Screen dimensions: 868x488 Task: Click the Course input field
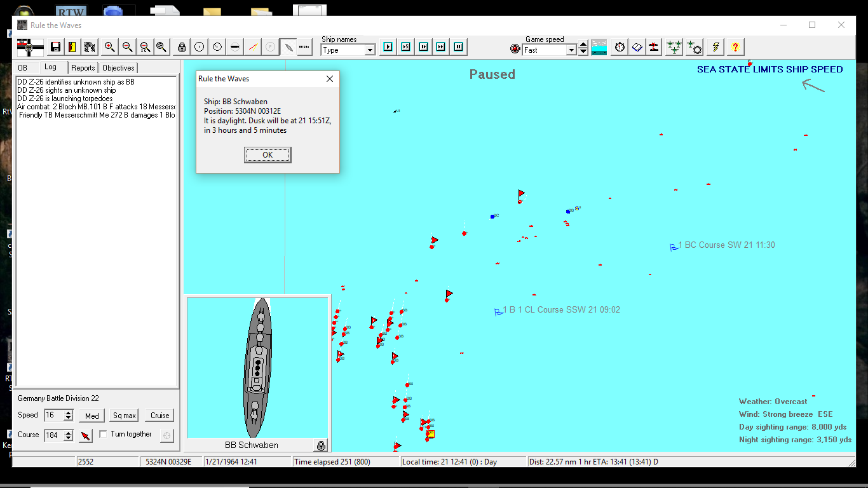pos(54,435)
